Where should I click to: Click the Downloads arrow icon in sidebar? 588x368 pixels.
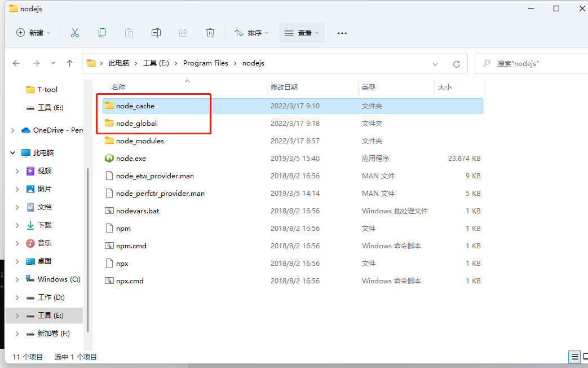(x=30, y=225)
